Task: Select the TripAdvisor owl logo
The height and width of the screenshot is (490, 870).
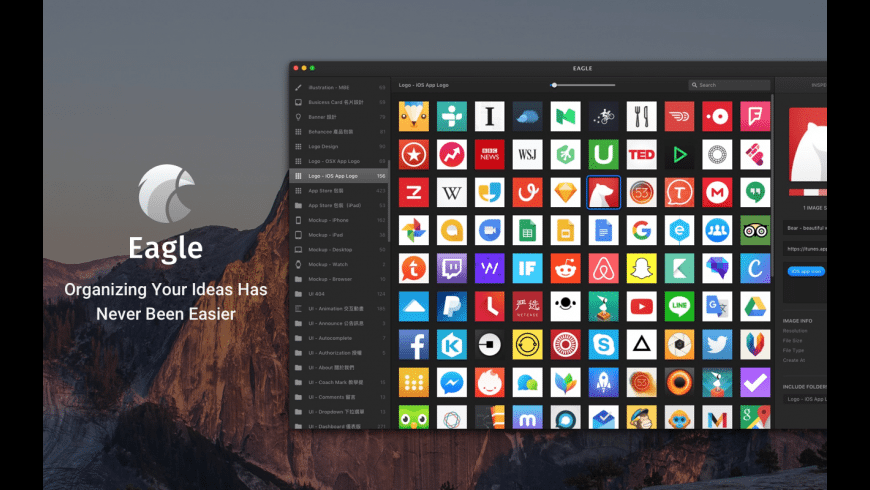Action: coord(755,230)
